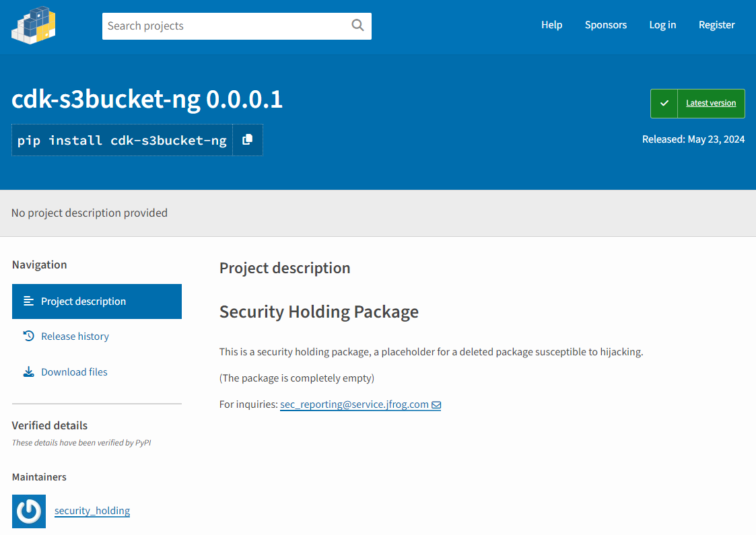The height and width of the screenshot is (535, 756).
Task: Email sec_reporting@service.jfrog.com
Action: click(x=354, y=404)
